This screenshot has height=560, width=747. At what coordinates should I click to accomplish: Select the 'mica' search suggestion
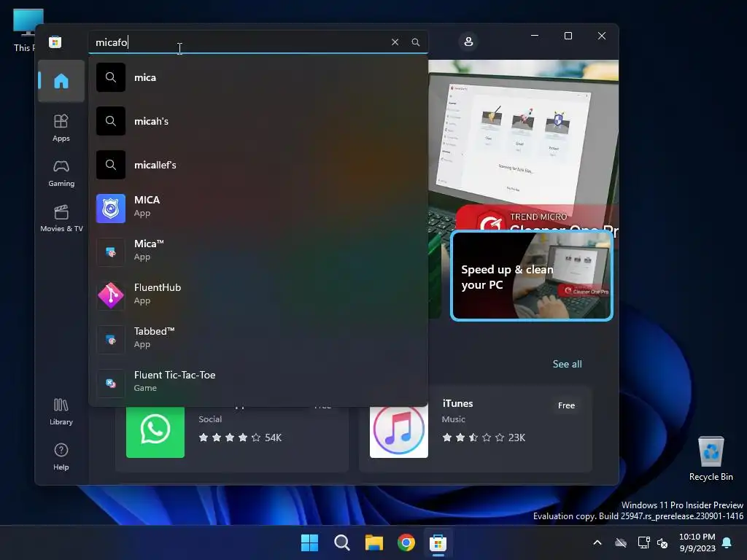click(x=258, y=77)
